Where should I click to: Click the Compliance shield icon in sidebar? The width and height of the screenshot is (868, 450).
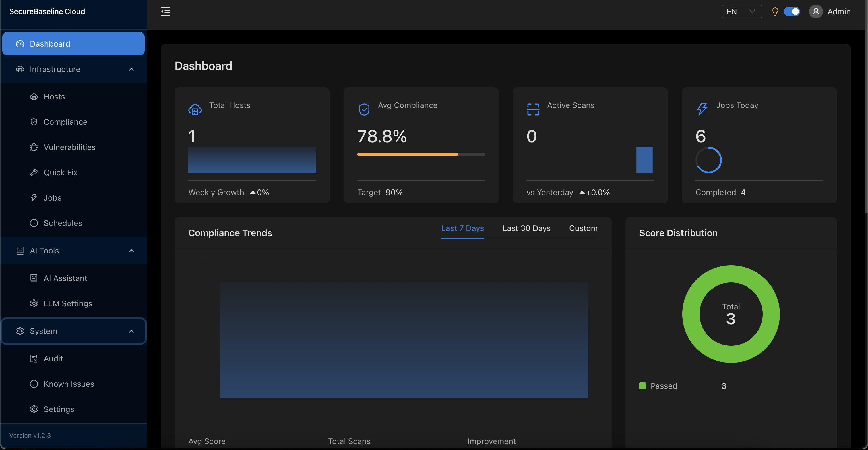[34, 122]
